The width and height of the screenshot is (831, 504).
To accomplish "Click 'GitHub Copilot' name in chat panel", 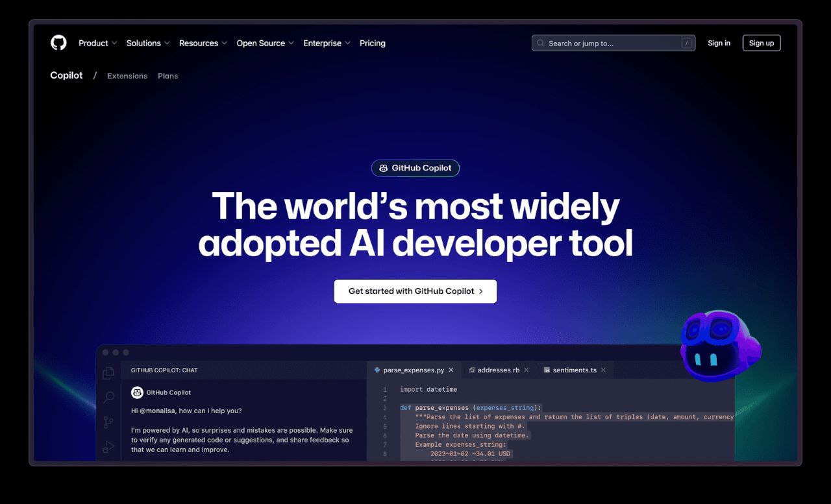I will click(x=169, y=392).
